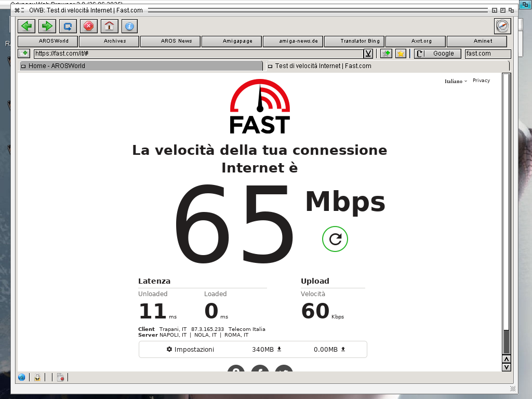Click the compass throbber icon at top right

point(502,26)
